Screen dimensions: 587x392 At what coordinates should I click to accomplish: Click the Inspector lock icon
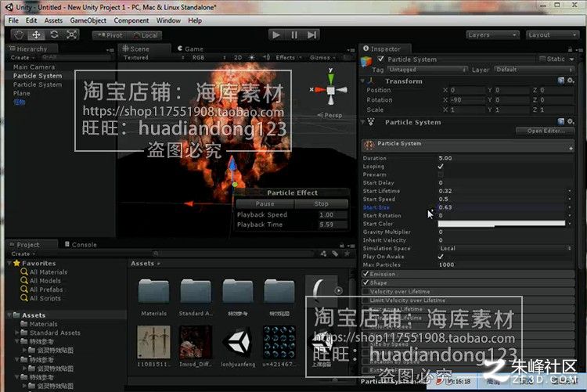[x=570, y=49]
